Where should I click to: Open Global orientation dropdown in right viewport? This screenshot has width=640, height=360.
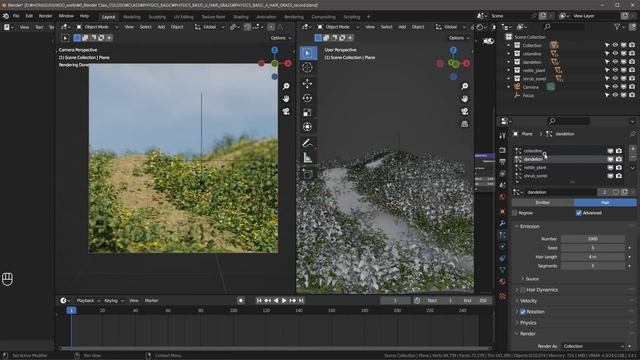[451, 27]
